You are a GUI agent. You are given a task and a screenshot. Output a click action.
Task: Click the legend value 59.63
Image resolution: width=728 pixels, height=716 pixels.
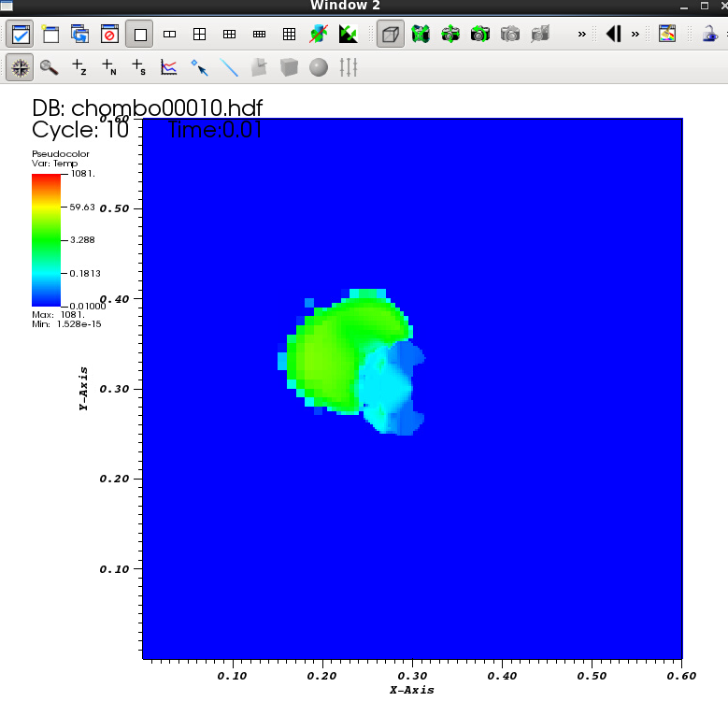point(82,208)
